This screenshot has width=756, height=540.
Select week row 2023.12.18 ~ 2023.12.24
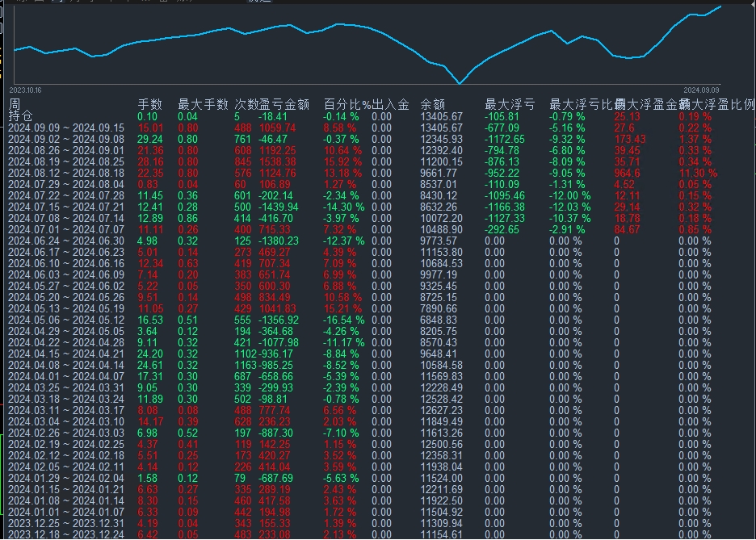(x=66, y=534)
